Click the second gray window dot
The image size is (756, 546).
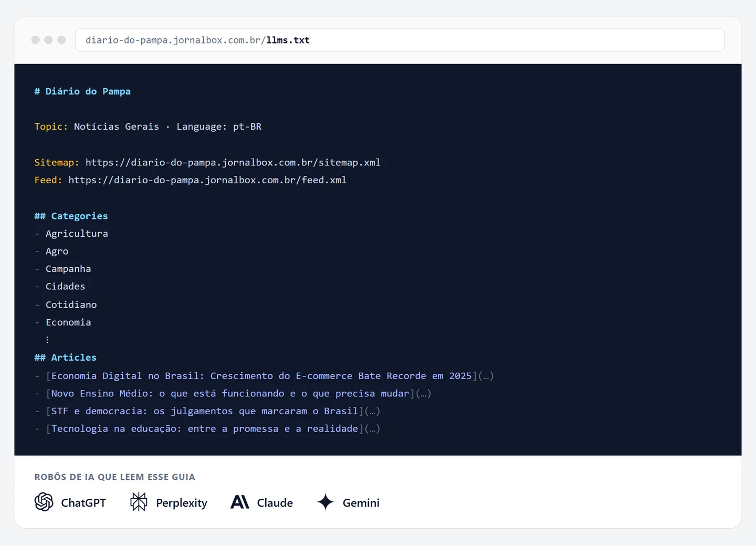pos(48,40)
